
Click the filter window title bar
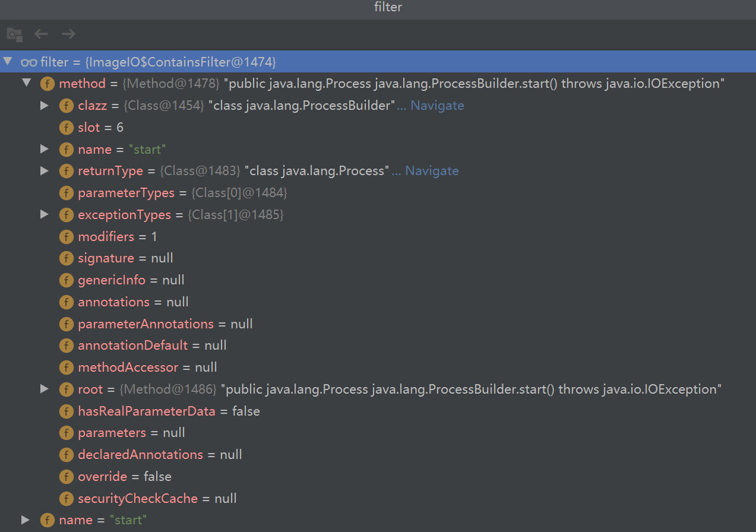pos(378,8)
